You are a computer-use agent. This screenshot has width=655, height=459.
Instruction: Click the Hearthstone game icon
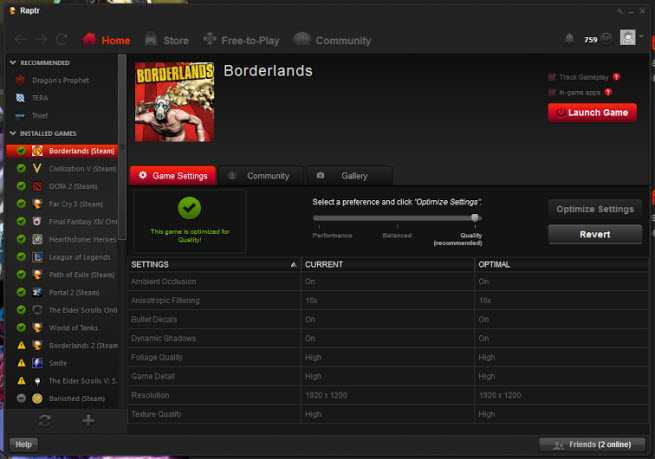pos(37,239)
